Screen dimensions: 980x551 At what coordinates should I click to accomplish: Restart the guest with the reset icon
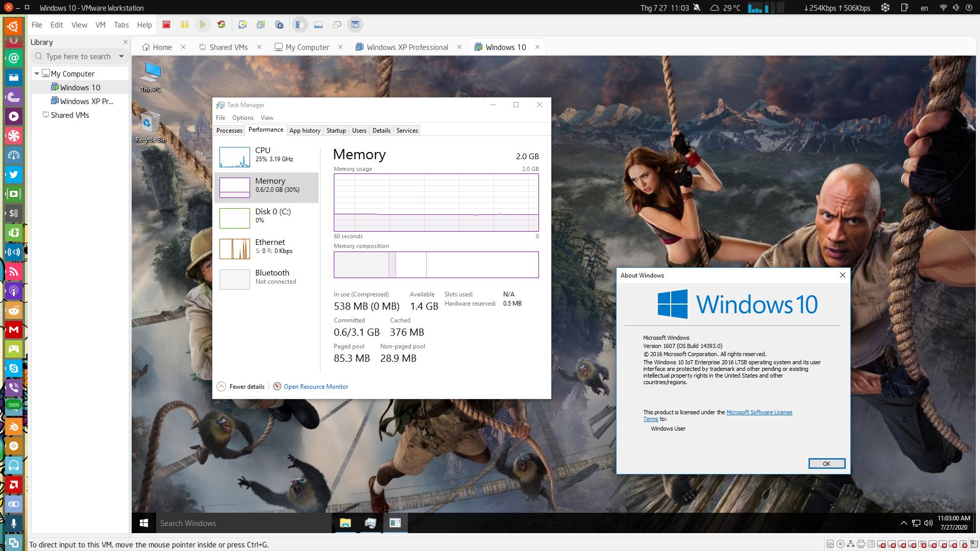click(x=221, y=24)
